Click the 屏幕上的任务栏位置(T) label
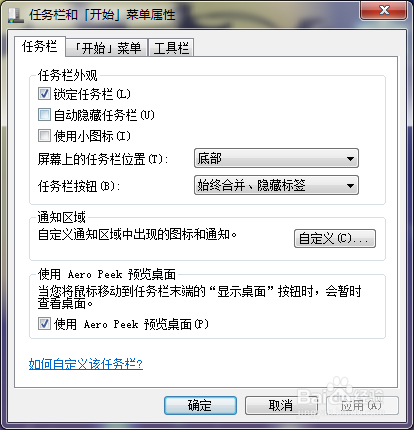Screen dimensions: 414x430 pyautogui.click(x=103, y=159)
